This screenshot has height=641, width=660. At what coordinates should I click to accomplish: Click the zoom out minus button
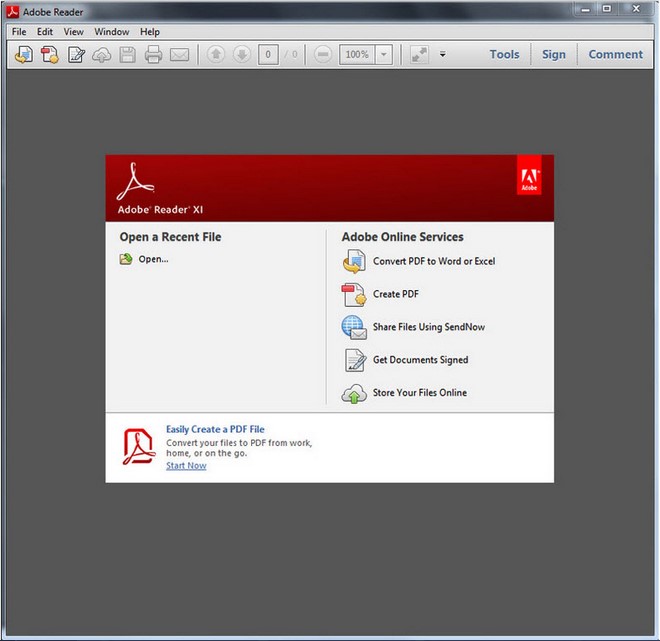tap(323, 54)
